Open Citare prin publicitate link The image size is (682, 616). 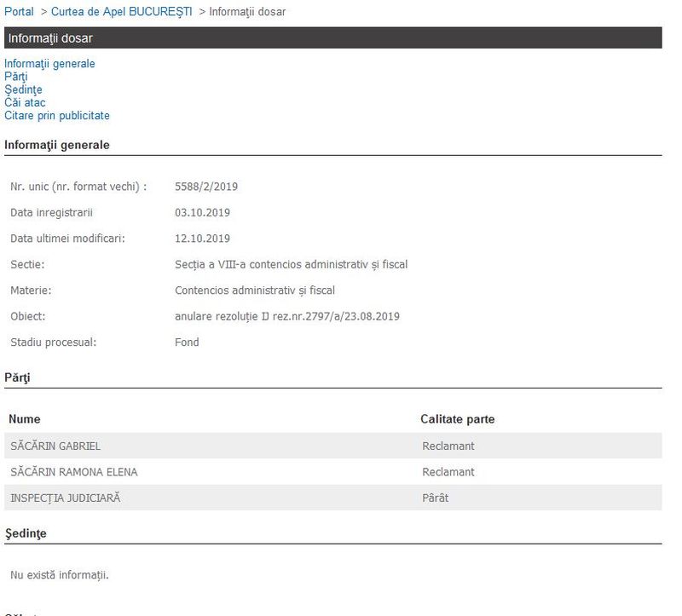[x=57, y=116]
